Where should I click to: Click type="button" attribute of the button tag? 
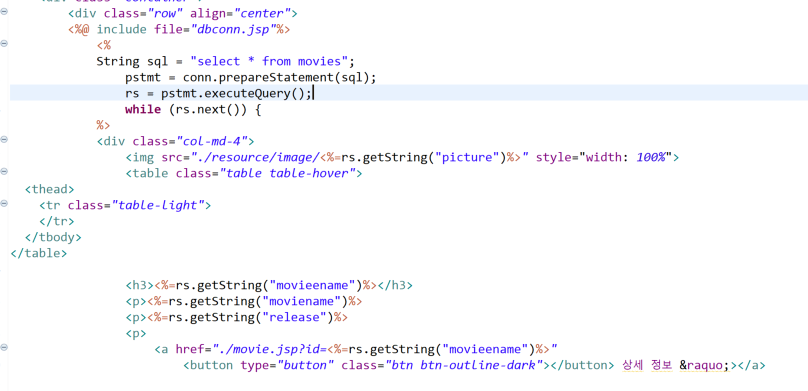tap(287, 365)
